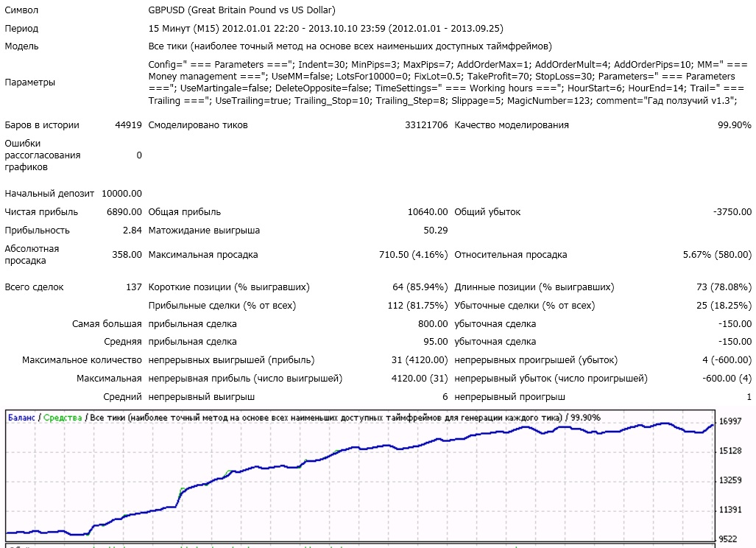The height and width of the screenshot is (548, 756).
Task: Click the Чистая прибыль value 6890.00
Action: 124,212
